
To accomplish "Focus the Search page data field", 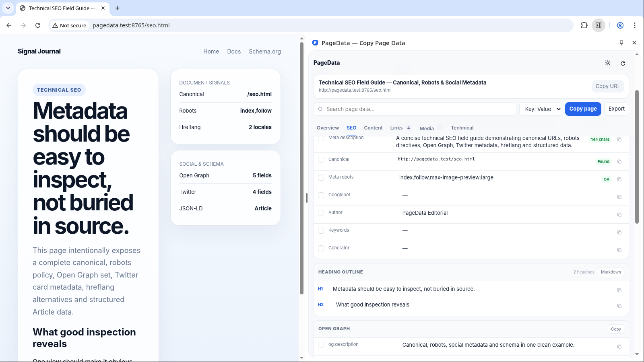I will pyautogui.click(x=415, y=109).
